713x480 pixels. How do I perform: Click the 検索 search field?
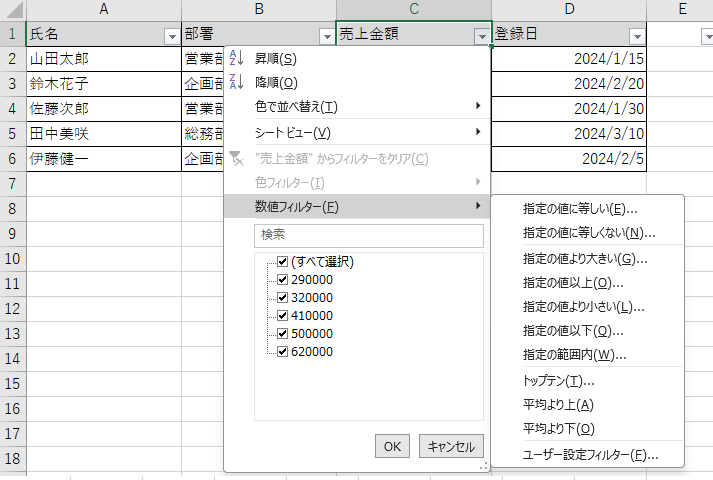coord(369,235)
